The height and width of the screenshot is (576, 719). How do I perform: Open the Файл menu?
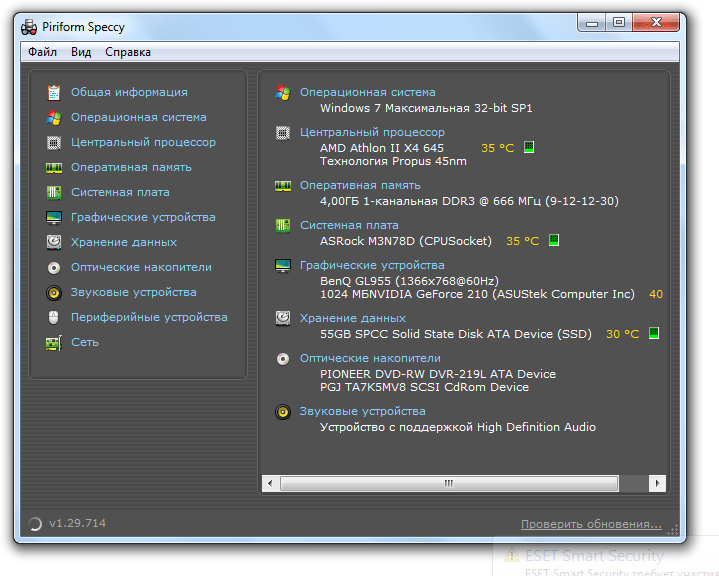click(43, 52)
